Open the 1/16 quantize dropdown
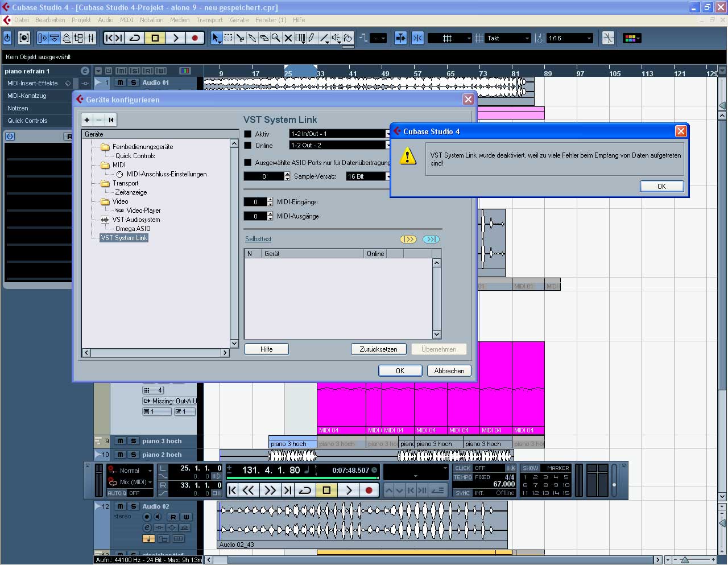Viewport: 728px width, 565px height. [x=569, y=38]
